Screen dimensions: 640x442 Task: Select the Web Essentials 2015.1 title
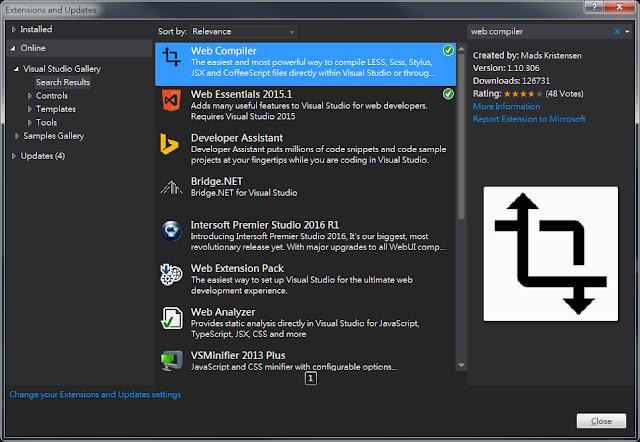pos(241,94)
